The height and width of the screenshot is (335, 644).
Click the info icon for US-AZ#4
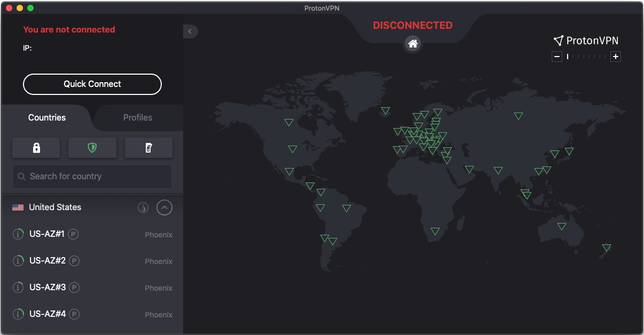(18, 314)
